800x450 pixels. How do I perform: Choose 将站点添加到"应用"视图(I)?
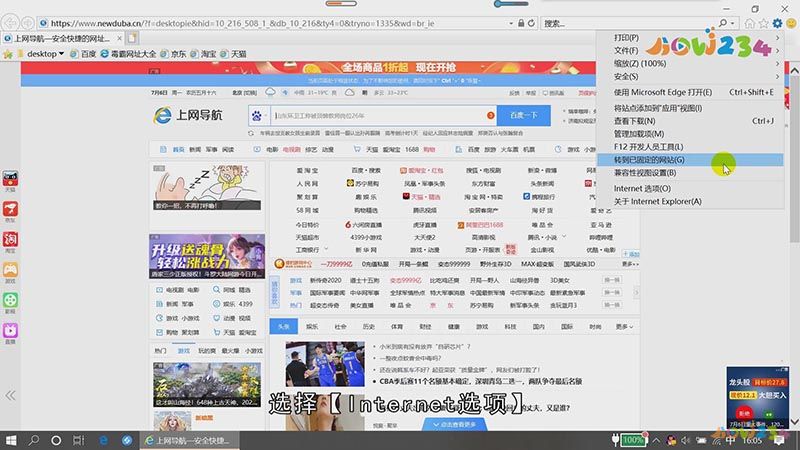click(690, 108)
